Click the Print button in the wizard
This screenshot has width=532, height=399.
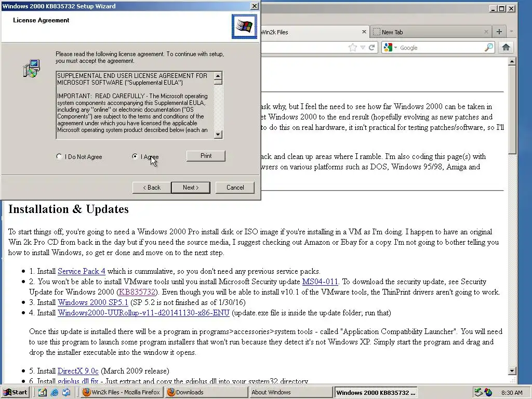coord(206,156)
